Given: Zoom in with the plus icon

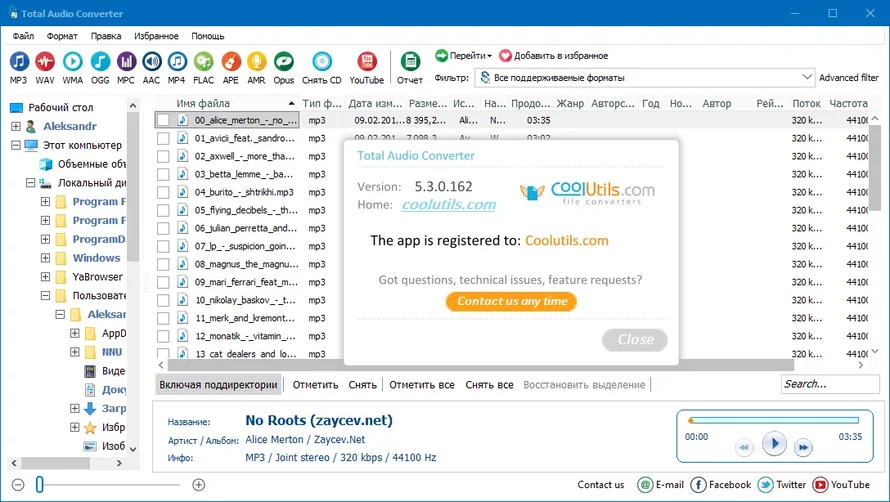Looking at the screenshot, I should coord(199,484).
